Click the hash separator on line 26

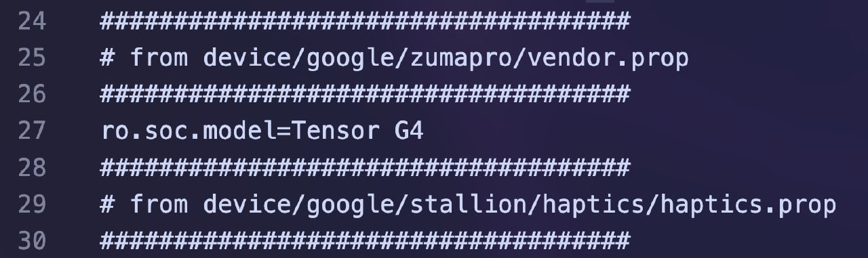click(366, 94)
